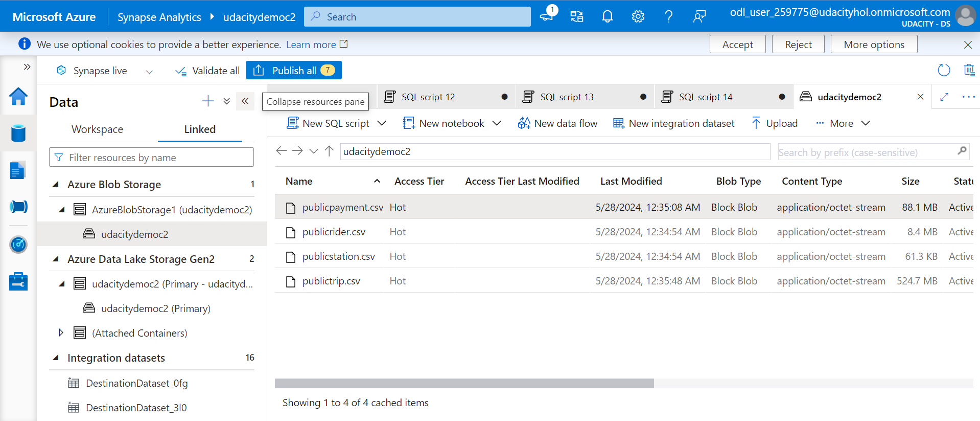
Task: Click the Publish all button
Action: (294, 70)
